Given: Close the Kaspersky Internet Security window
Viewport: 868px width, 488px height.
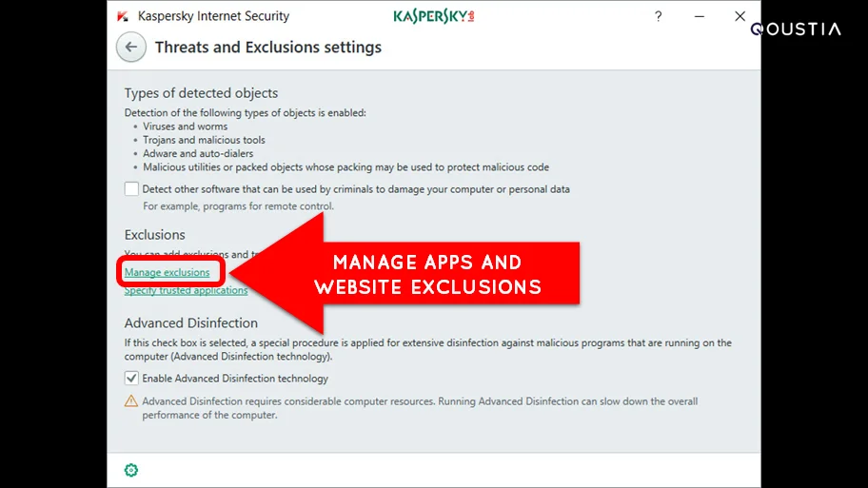Looking at the screenshot, I should (x=740, y=16).
